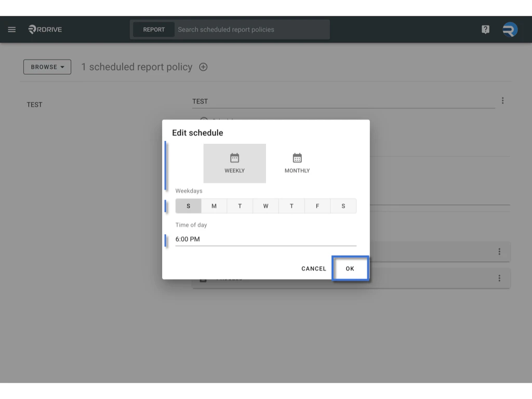Open the help question mark icon
Screen dimensions: 532x399
[x=485, y=29]
